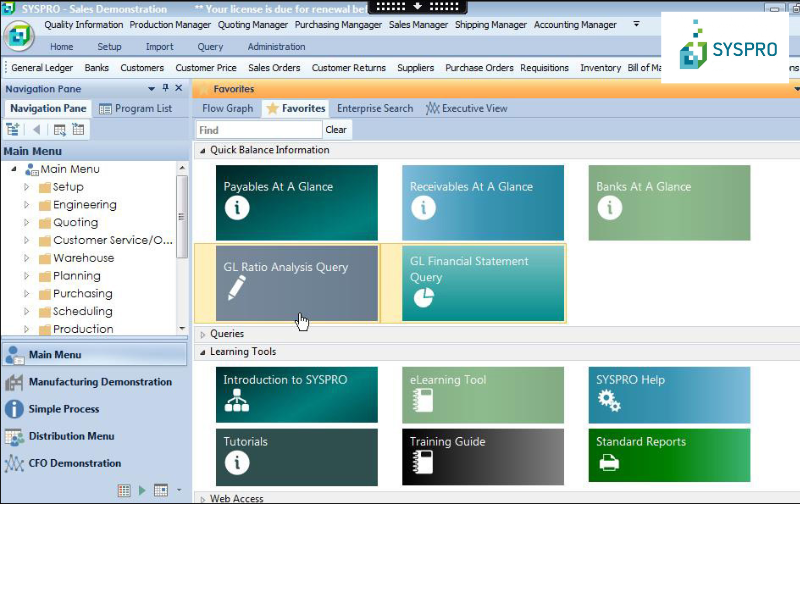Screen dimensions: 800x600
Task: Open the Standard Reports printer tile
Action: [668, 455]
